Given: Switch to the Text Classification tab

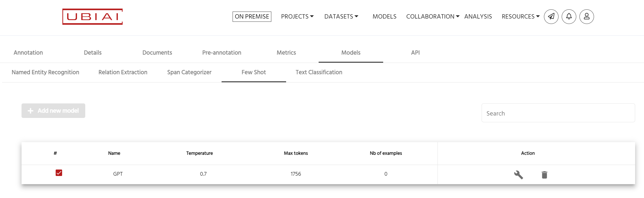Looking at the screenshot, I should (319, 72).
